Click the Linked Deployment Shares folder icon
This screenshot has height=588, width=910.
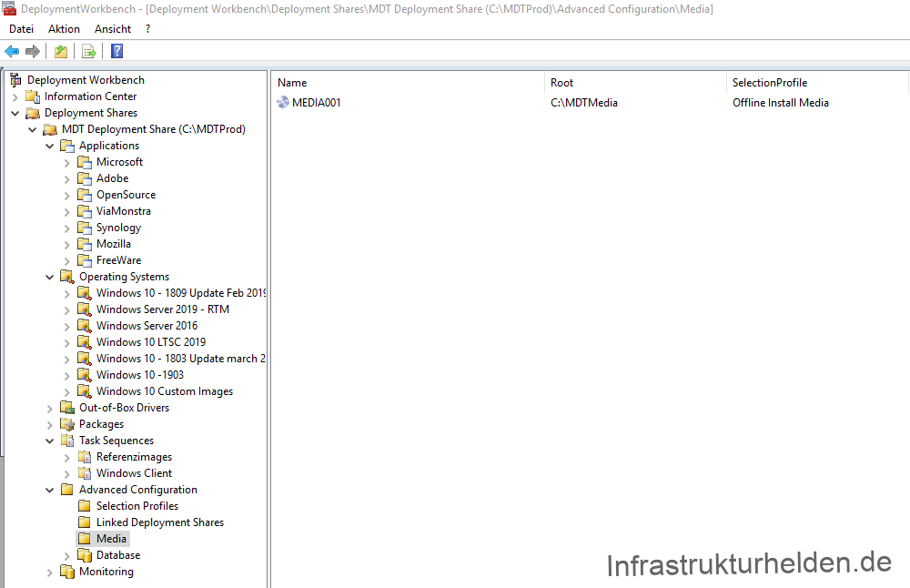[x=85, y=522]
